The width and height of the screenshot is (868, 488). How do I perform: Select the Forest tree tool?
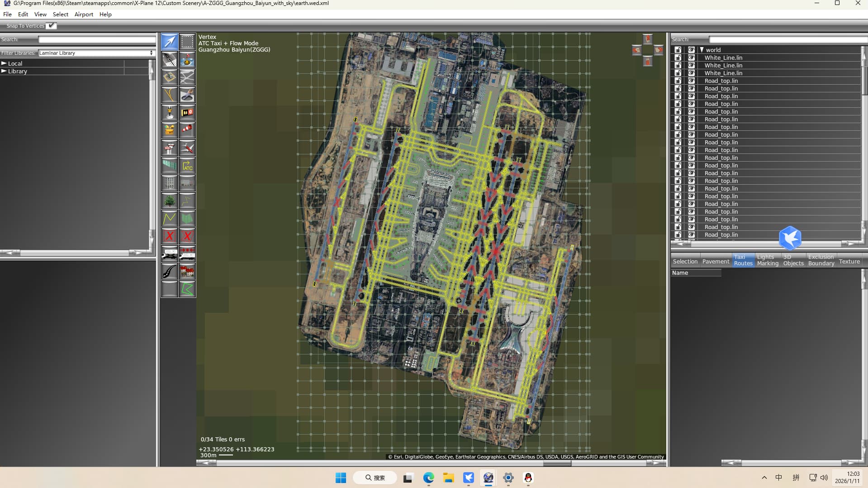tap(170, 201)
